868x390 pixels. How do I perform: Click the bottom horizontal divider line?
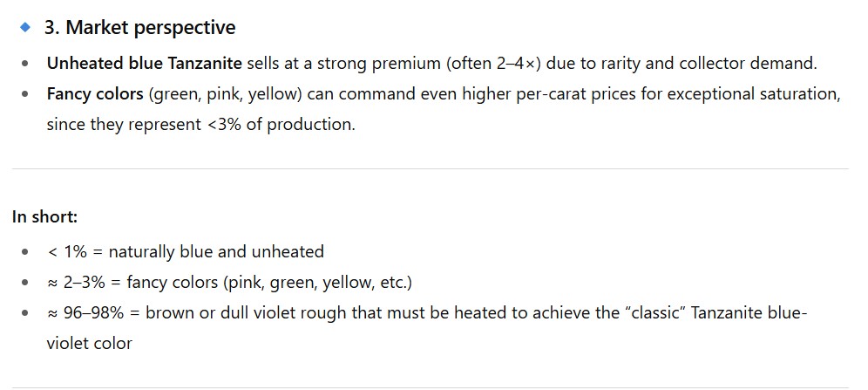click(x=430, y=387)
